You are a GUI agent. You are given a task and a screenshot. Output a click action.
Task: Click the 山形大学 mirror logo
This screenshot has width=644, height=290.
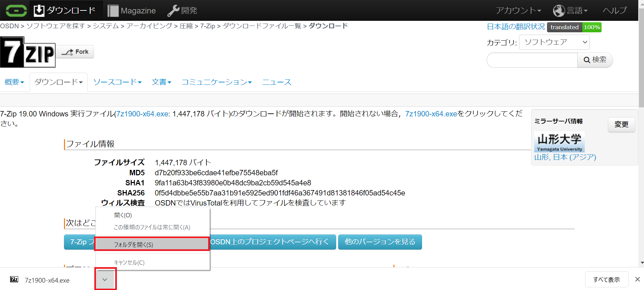[x=559, y=142]
